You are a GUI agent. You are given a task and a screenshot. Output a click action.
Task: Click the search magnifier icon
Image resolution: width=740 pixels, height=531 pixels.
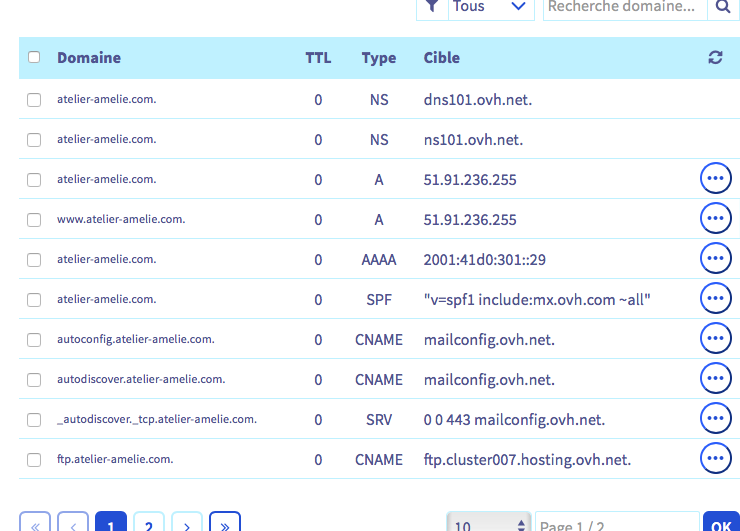point(722,7)
